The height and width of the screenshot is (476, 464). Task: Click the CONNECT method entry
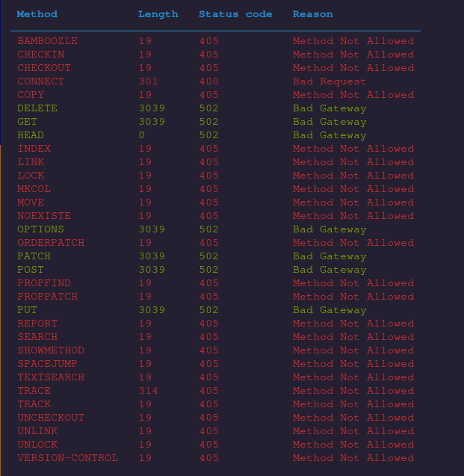[x=41, y=81]
